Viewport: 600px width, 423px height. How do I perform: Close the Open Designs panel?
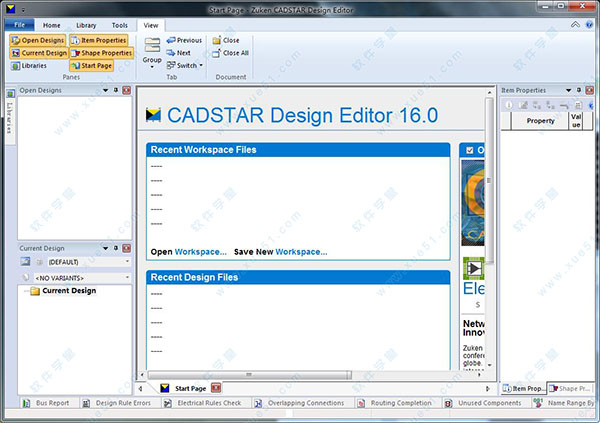point(127,90)
